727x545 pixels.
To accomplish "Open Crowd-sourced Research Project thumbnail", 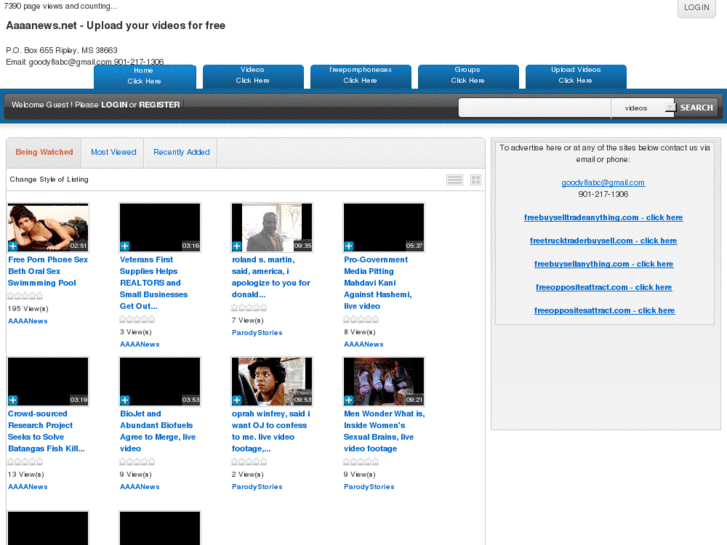I will point(48,381).
